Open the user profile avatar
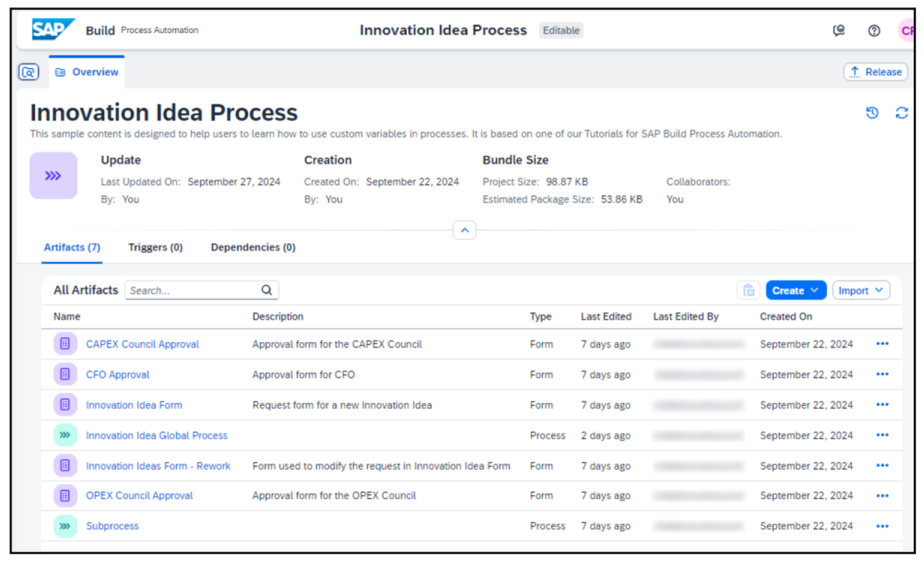This screenshot has height=563, width=924. [906, 30]
